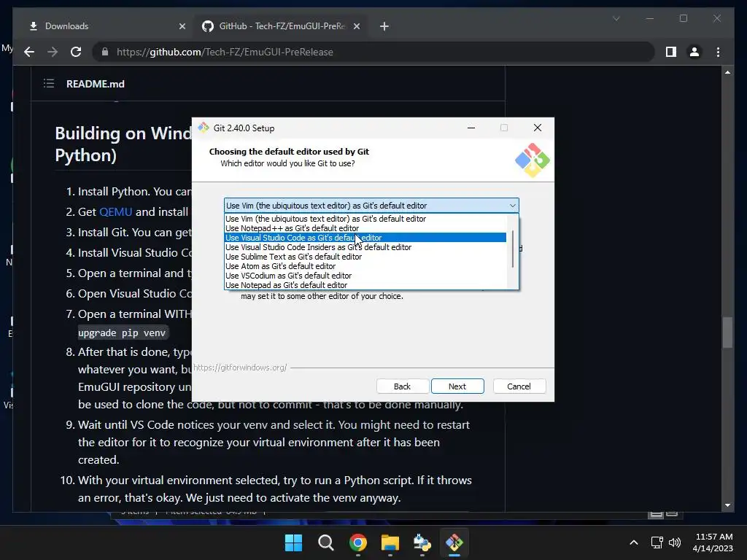The height and width of the screenshot is (560, 747).
Task: Open Google Chrome from the taskbar
Action: click(x=357, y=542)
